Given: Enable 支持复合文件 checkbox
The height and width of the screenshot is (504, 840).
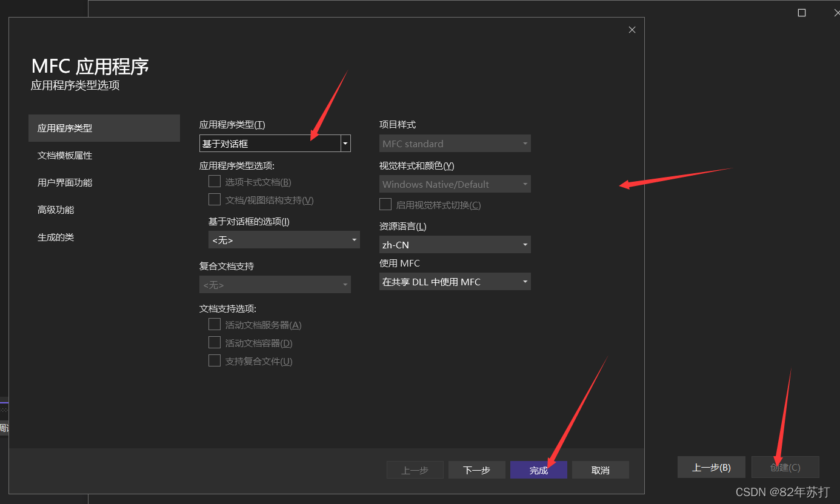Looking at the screenshot, I should point(214,360).
